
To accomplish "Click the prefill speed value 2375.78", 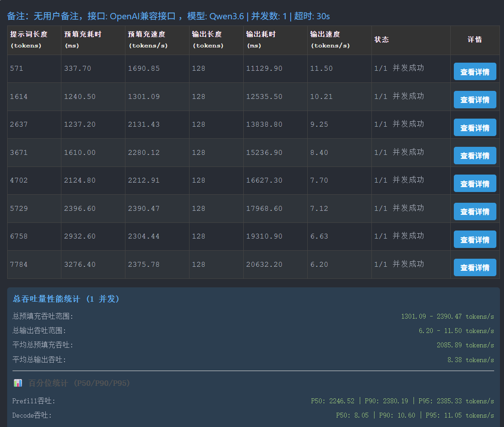I will 144,264.
